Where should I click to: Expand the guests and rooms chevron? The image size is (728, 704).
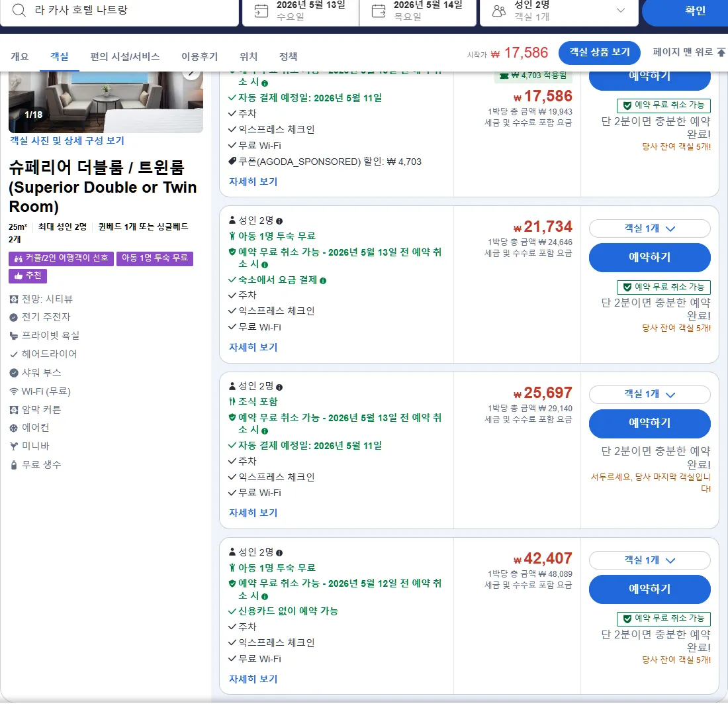tap(620, 11)
